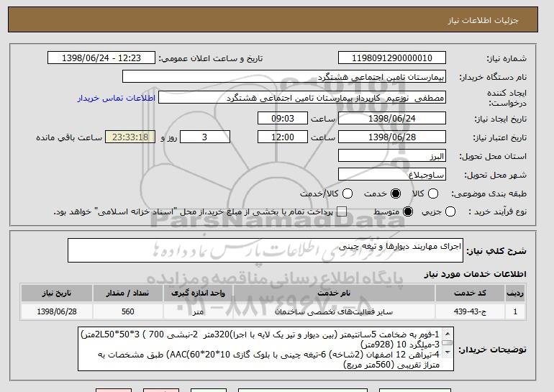Choose the متوسط purchase process option
Image resolution: width=554 pixels, height=392 pixels.
click(x=408, y=212)
